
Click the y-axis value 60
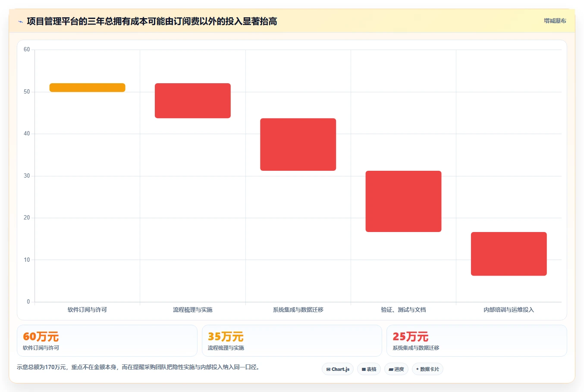pos(27,50)
